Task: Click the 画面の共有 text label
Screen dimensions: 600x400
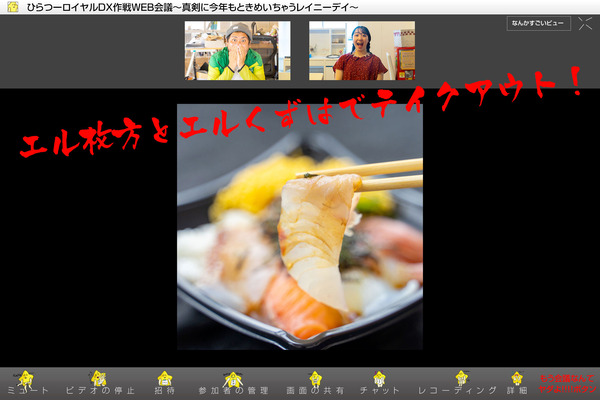Action: (315, 390)
